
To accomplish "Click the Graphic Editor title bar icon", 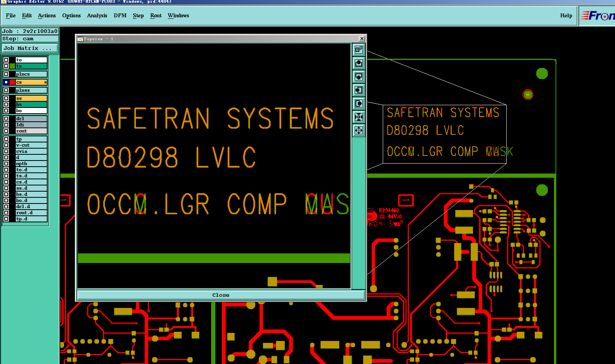I will 3,2.
